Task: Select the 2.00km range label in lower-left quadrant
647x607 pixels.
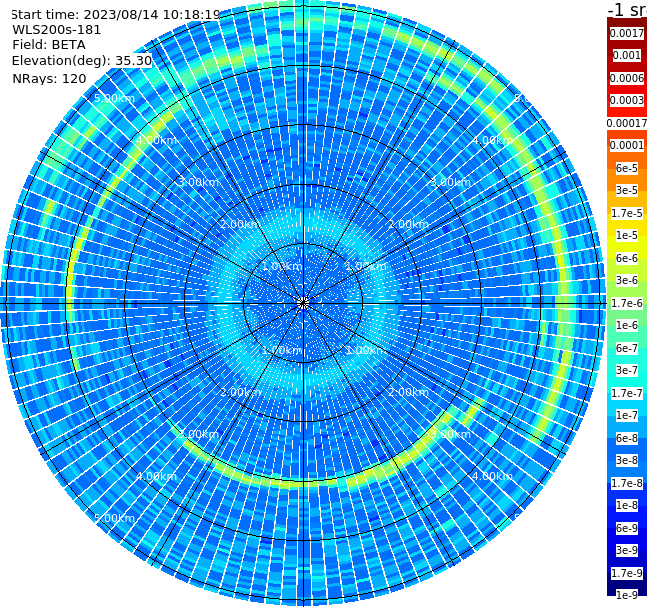Action: [241, 392]
